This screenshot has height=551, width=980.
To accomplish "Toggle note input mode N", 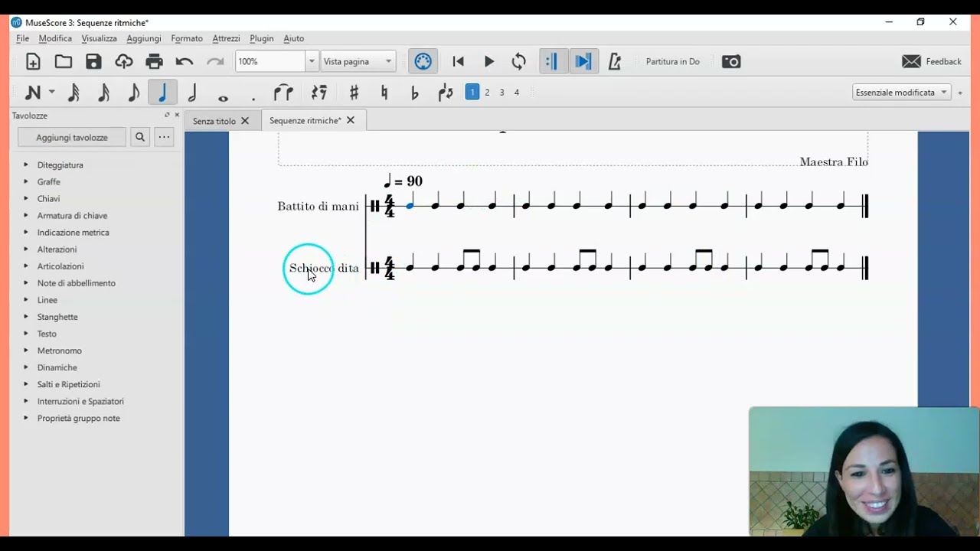I will 33,93.
